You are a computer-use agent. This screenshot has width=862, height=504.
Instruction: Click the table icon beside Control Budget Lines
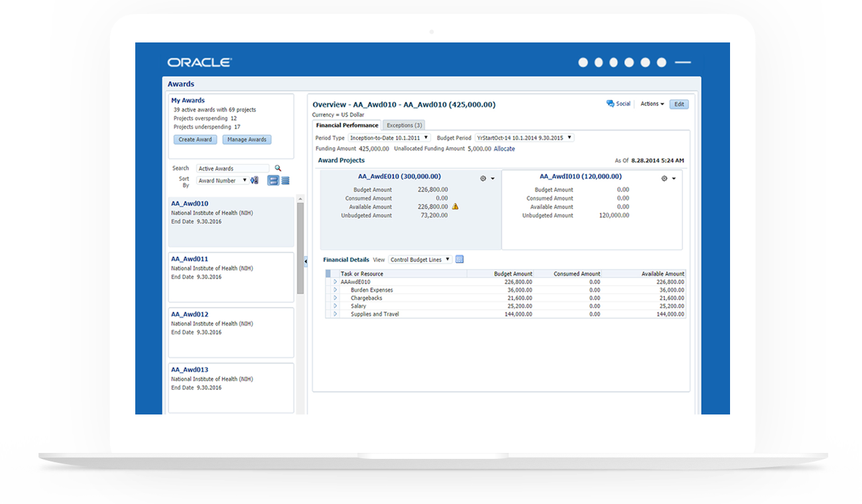click(460, 259)
